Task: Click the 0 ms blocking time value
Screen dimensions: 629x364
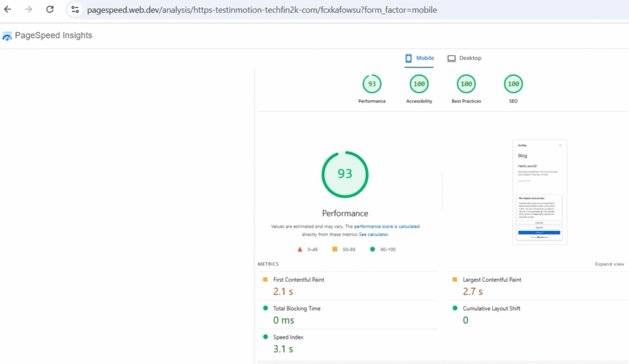Action: [284, 320]
